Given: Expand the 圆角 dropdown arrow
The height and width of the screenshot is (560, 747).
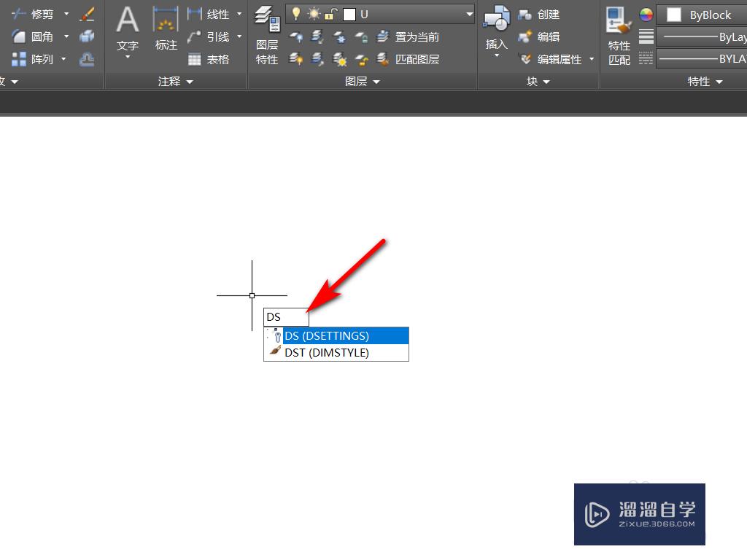Looking at the screenshot, I should [x=66, y=36].
